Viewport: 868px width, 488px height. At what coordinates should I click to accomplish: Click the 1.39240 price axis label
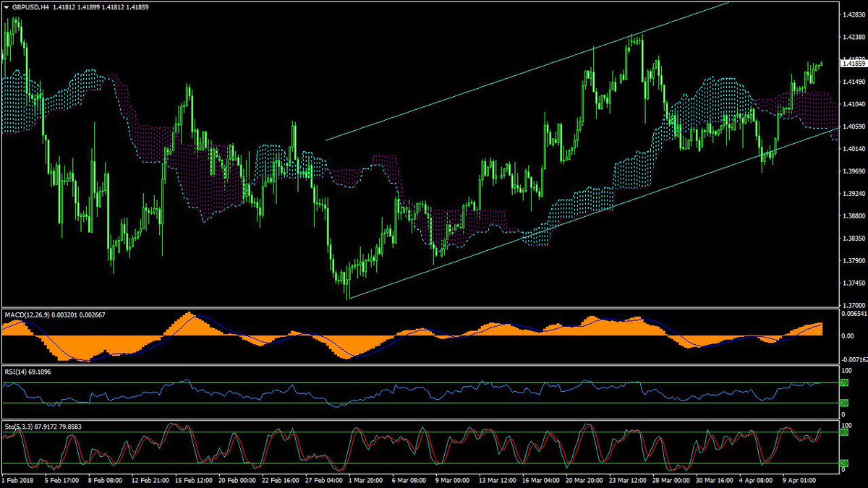(854, 194)
